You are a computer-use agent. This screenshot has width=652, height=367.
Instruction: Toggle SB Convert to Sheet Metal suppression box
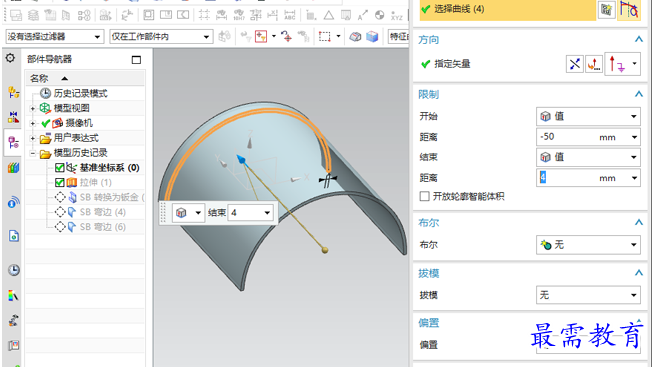tap(60, 197)
